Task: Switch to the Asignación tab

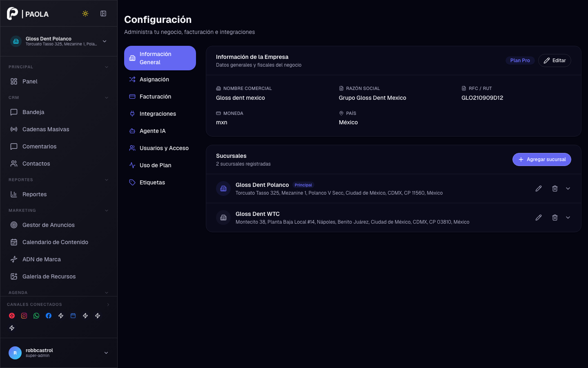Action: 160,79
